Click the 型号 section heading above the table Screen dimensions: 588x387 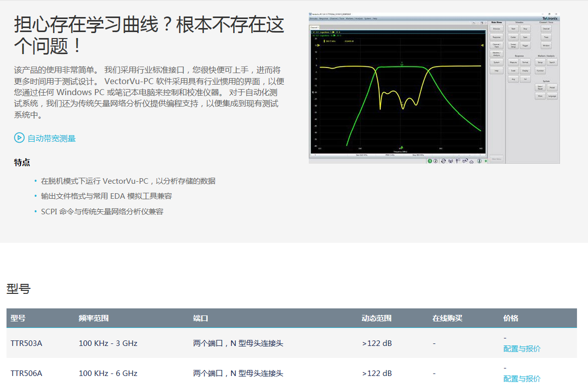click(x=19, y=289)
